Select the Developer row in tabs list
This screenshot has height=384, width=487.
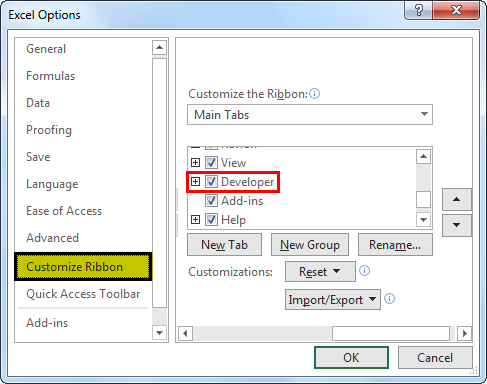tap(248, 182)
